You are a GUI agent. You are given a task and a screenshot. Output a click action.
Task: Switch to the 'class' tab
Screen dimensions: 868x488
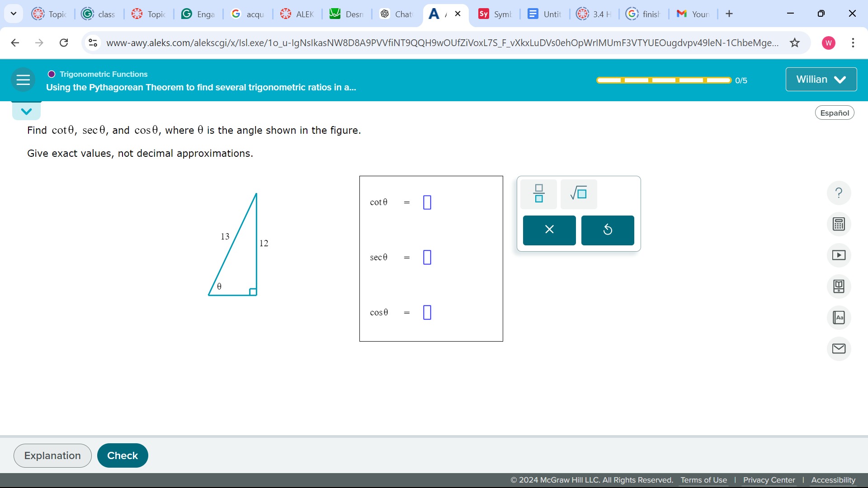tap(99, 14)
